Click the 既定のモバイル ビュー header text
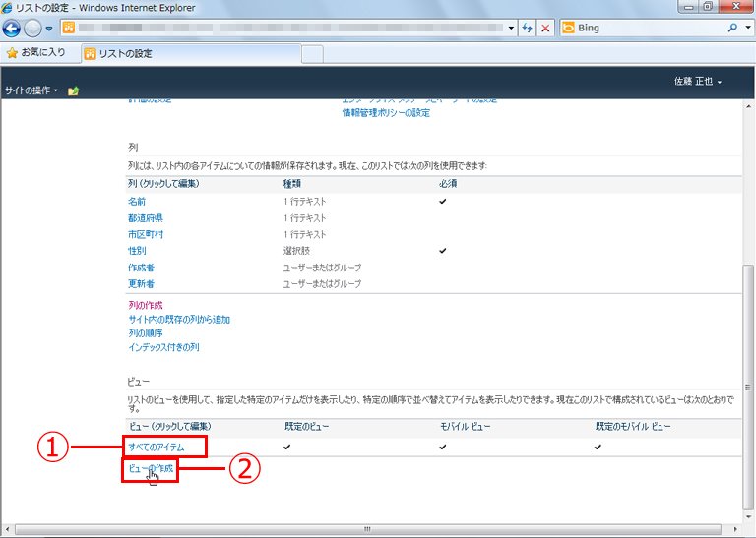 point(633,426)
